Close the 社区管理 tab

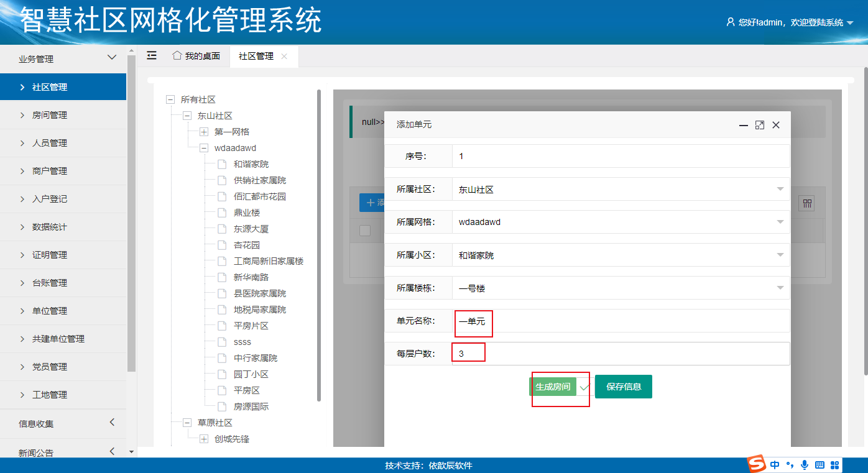[284, 56]
